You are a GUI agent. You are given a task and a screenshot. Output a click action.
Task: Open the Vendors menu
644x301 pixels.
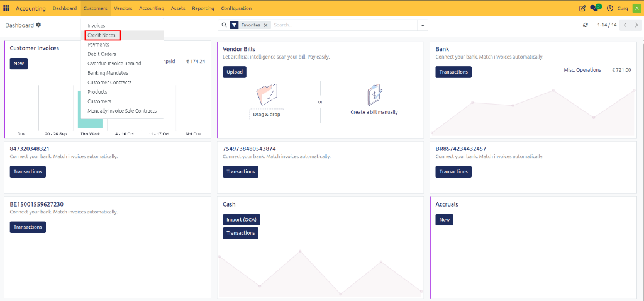tap(123, 8)
